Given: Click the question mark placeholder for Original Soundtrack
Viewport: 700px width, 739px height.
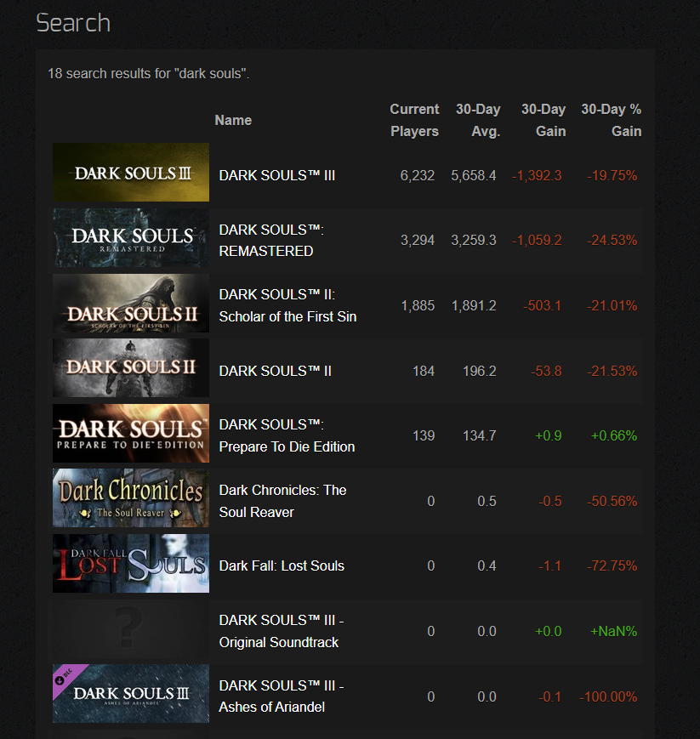Looking at the screenshot, I should point(131,628).
